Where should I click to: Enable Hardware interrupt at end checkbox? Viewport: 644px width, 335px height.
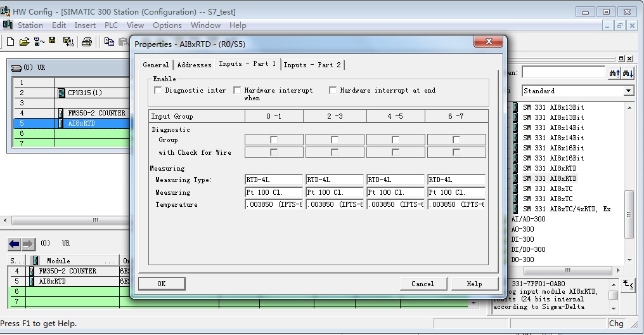point(333,90)
